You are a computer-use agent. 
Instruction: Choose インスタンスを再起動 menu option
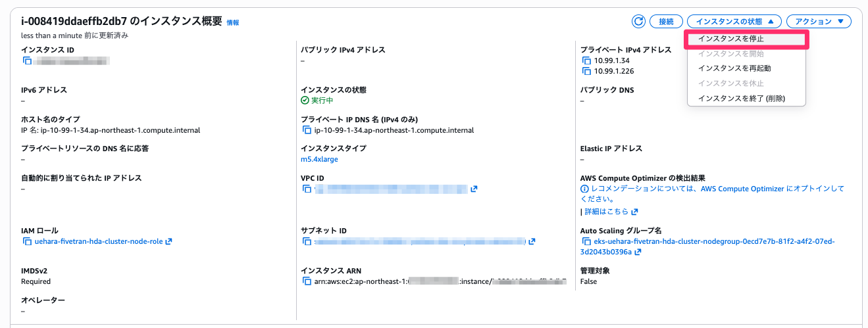pyautogui.click(x=734, y=68)
